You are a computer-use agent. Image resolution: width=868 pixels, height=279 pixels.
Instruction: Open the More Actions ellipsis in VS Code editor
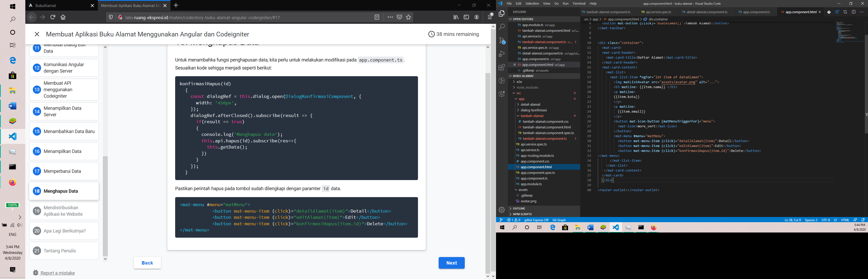point(862,12)
